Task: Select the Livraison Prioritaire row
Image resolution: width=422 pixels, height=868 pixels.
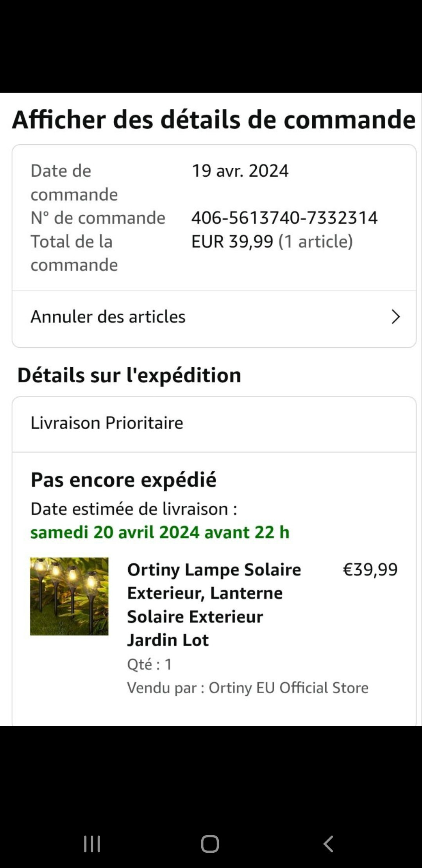Action: [107, 423]
